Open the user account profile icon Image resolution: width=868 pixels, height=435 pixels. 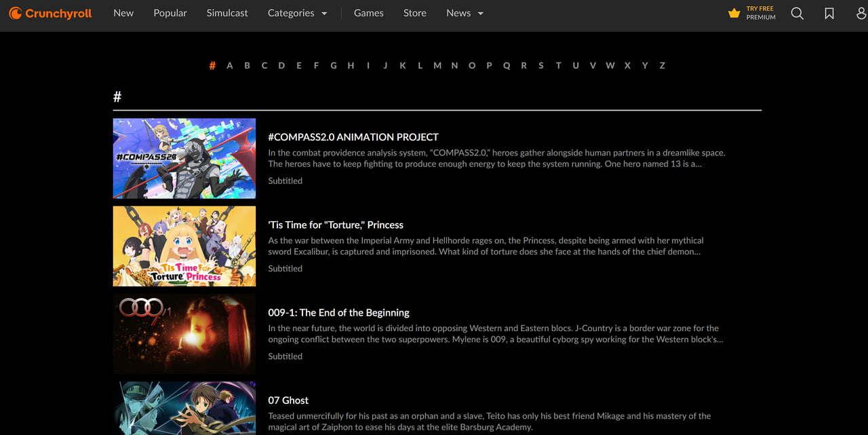(861, 13)
